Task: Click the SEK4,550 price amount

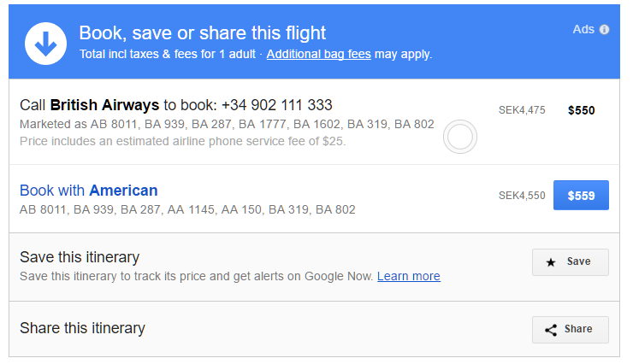Action: tap(522, 196)
